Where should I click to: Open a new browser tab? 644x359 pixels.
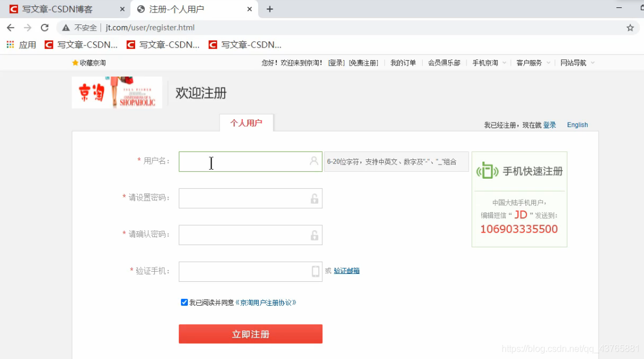[x=270, y=9]
